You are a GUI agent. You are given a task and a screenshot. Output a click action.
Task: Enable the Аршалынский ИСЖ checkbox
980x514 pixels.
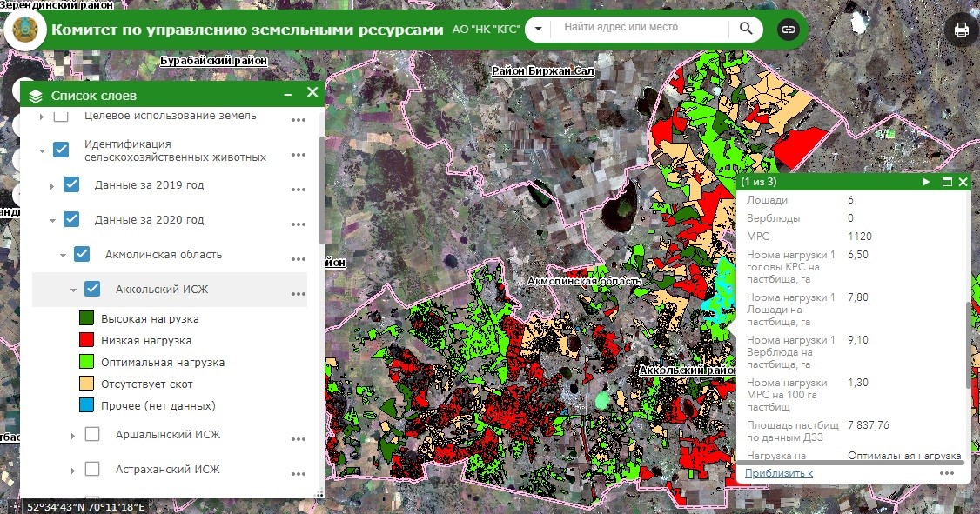click(x=92, y=434)
